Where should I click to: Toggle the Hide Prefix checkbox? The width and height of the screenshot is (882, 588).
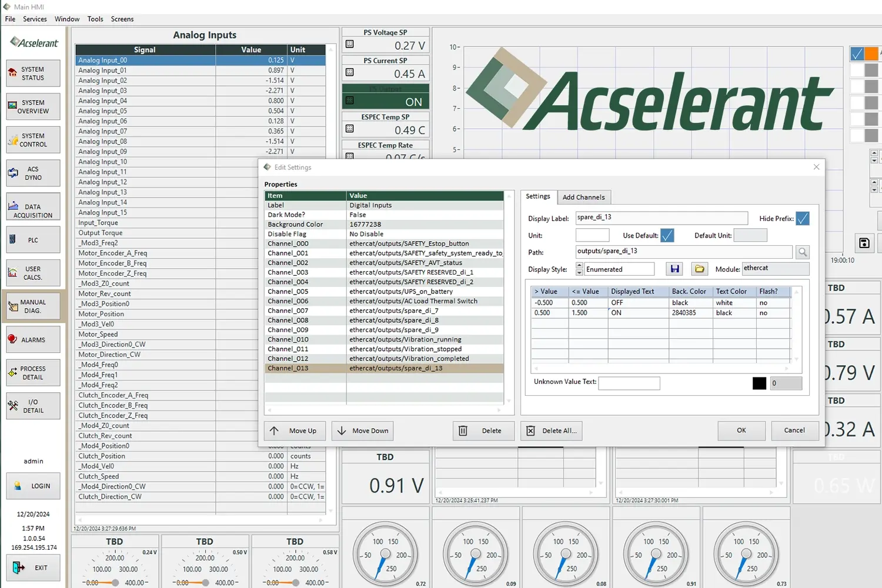[803, 218]
